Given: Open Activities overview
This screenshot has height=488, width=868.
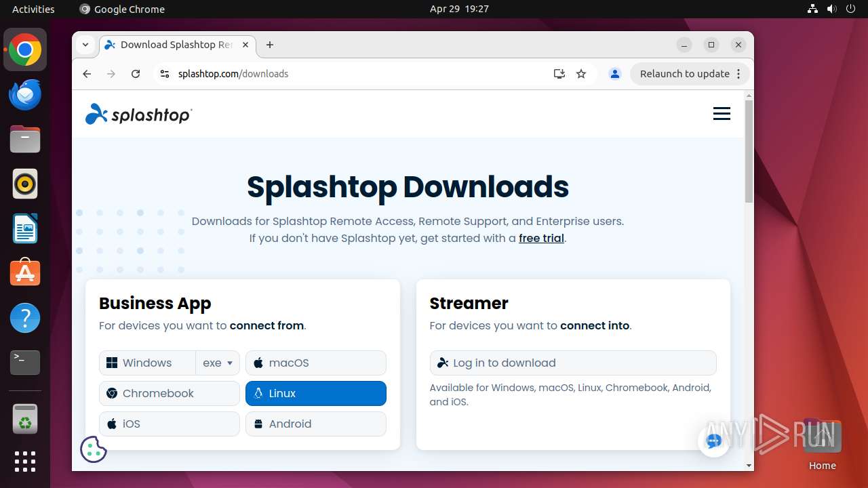Looking at the screenshot, I should (x=33, y=9).
